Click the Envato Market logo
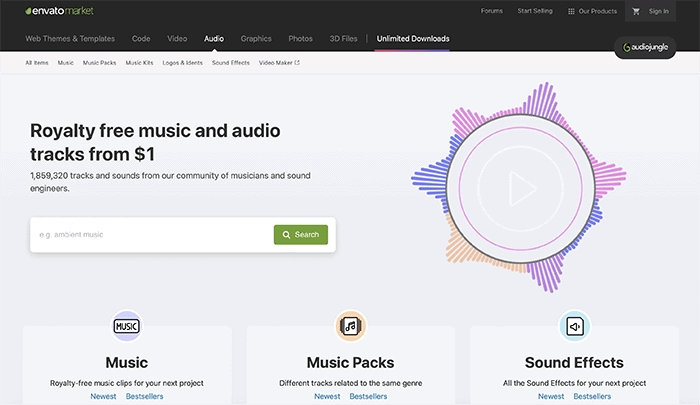700x405 pixels. pyautogui.click(x=61, y=11)
